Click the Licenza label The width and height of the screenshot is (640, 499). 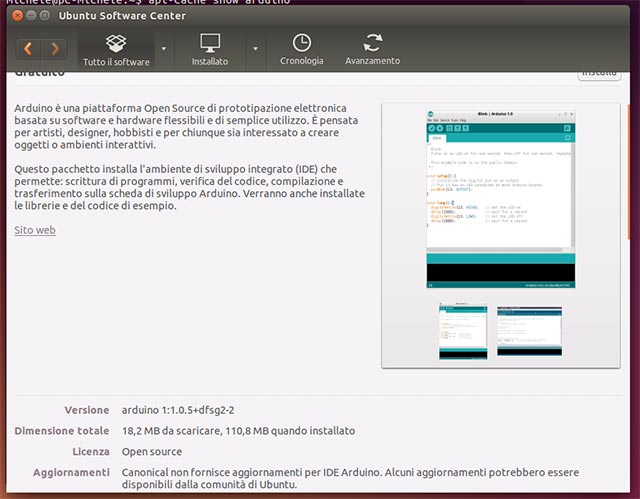click(91, 452)
